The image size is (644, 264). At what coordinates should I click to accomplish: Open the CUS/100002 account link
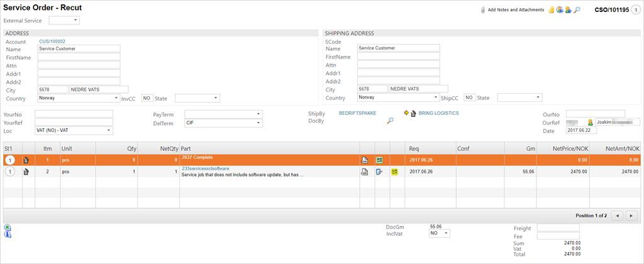(x=52, y=41)
